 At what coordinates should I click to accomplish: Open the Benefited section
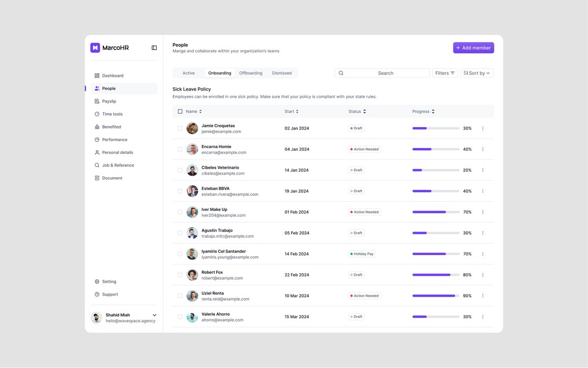coord(124,127)
